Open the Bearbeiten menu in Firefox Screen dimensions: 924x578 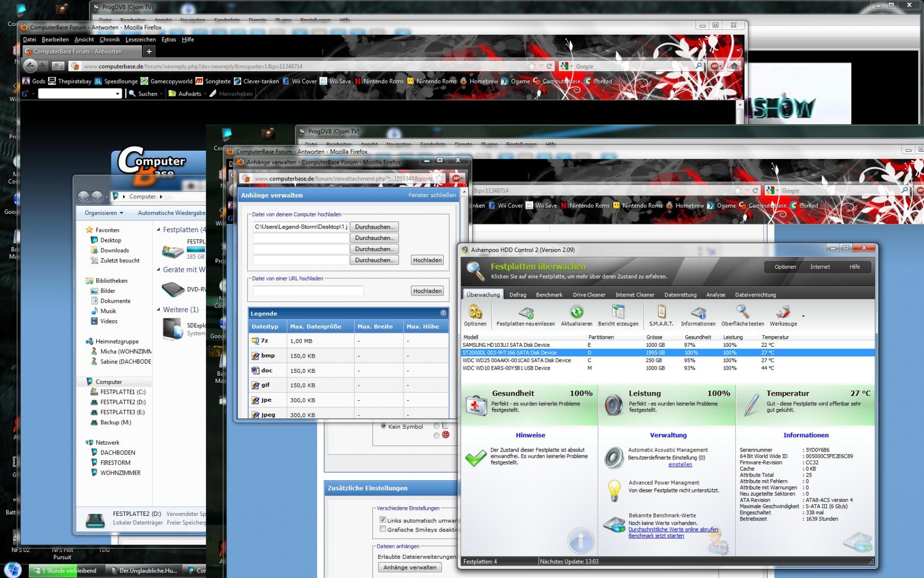[x=55, y=39]
